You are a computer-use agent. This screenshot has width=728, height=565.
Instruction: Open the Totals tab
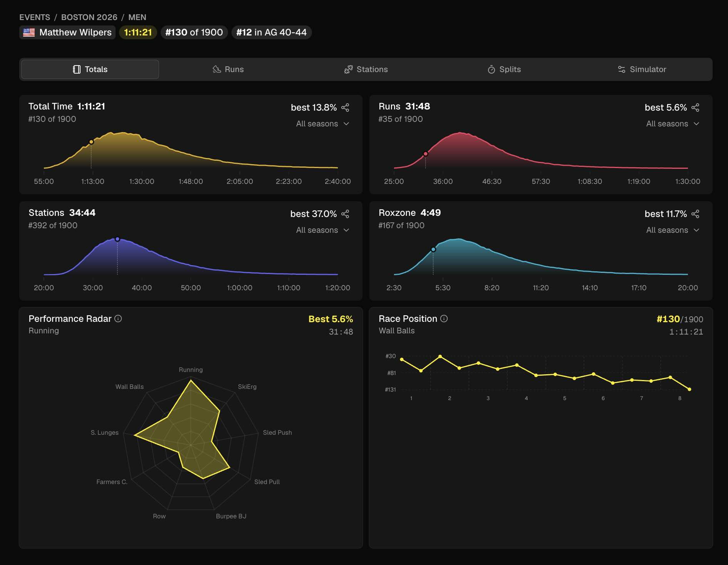tap(90, 69)
